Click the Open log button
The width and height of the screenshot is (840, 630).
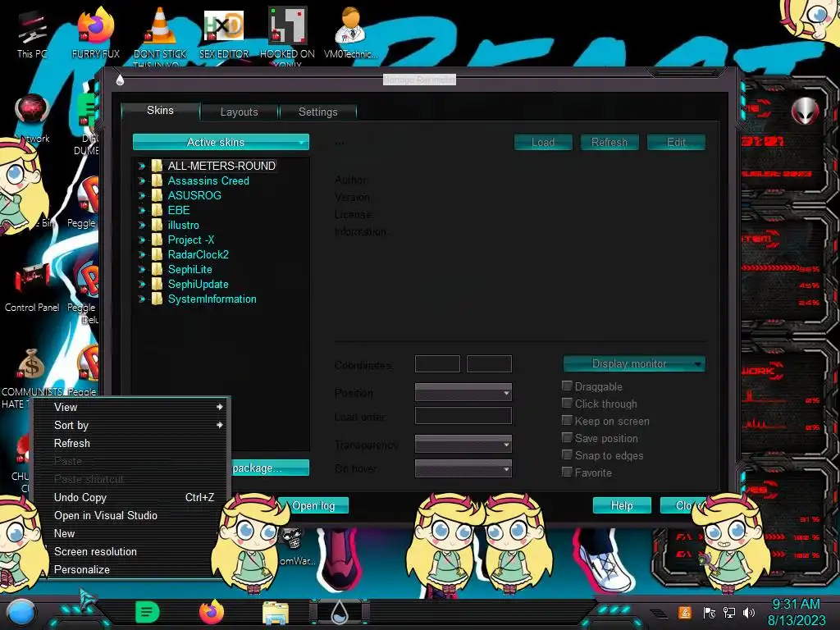(x=313, y=505)
